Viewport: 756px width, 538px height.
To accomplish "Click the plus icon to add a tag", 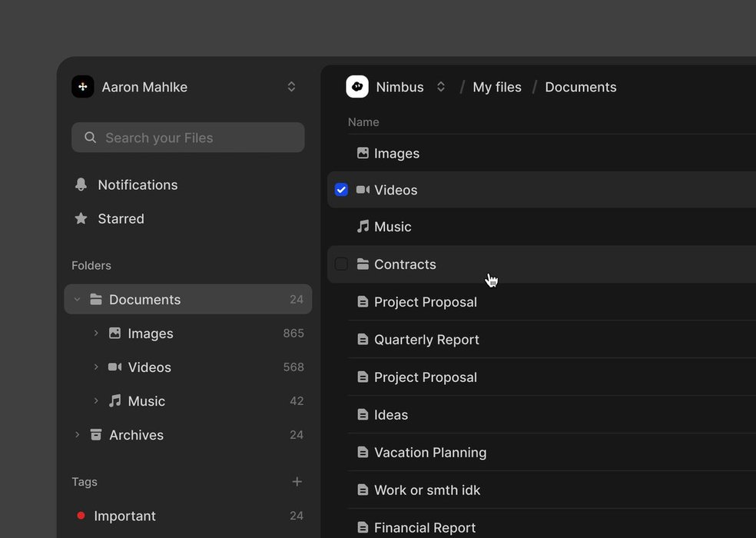I will click(297, 482).
